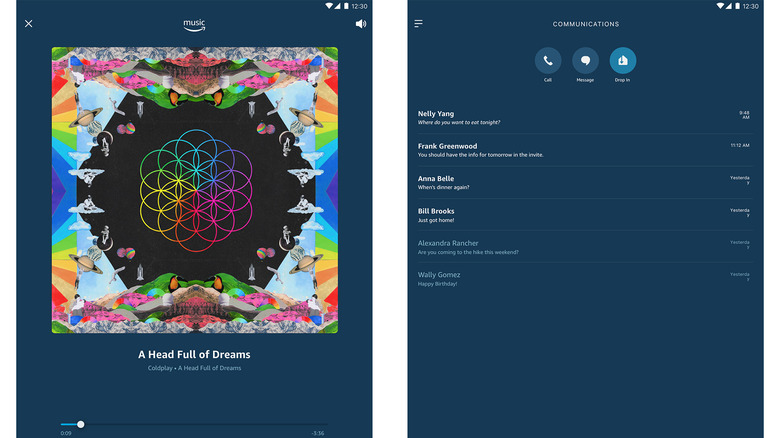Open Nelly Yang conversation
The image size is (780, 438).
coord(585,117)
